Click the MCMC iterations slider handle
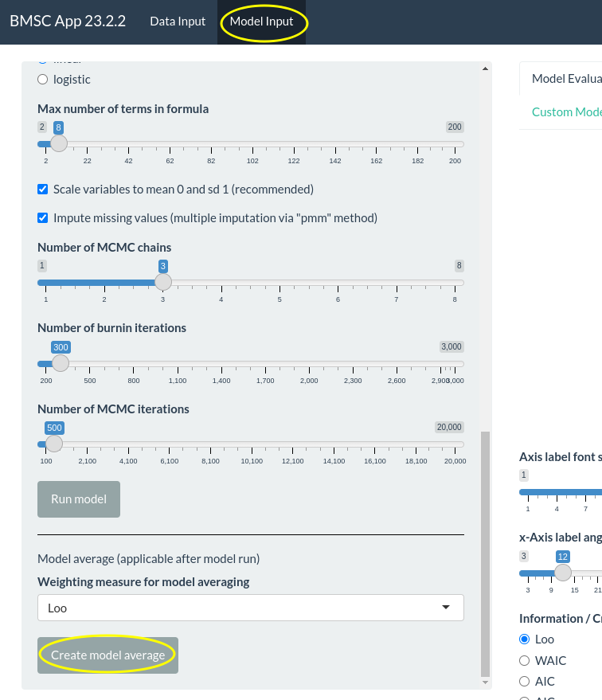The image size is (602, 700). coord(53,444)
